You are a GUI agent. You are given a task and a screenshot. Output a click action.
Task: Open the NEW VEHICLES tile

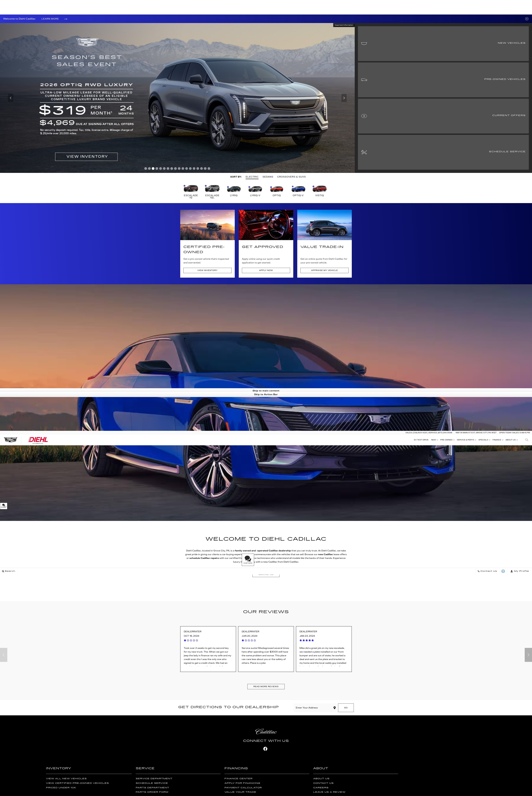pos(443,44)
